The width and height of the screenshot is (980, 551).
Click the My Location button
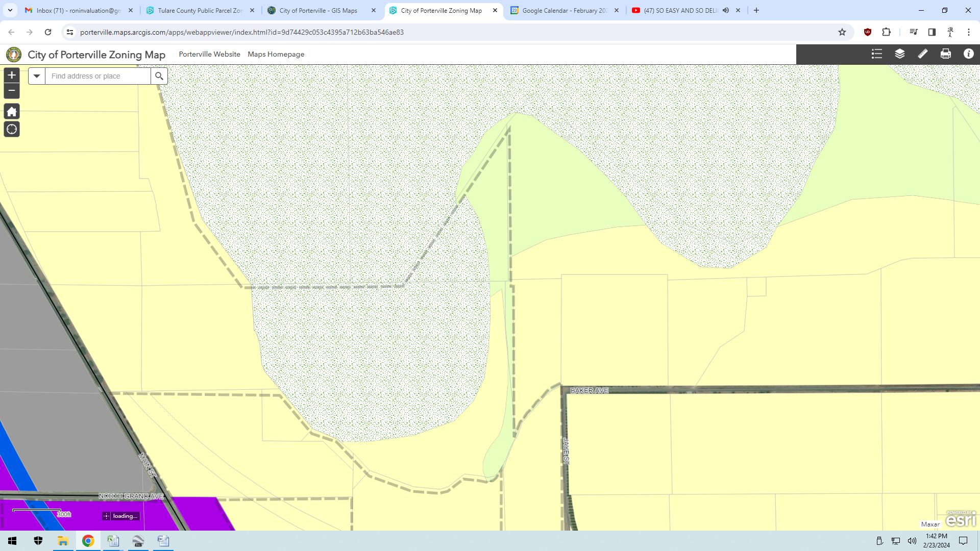(x=11, y=130)
